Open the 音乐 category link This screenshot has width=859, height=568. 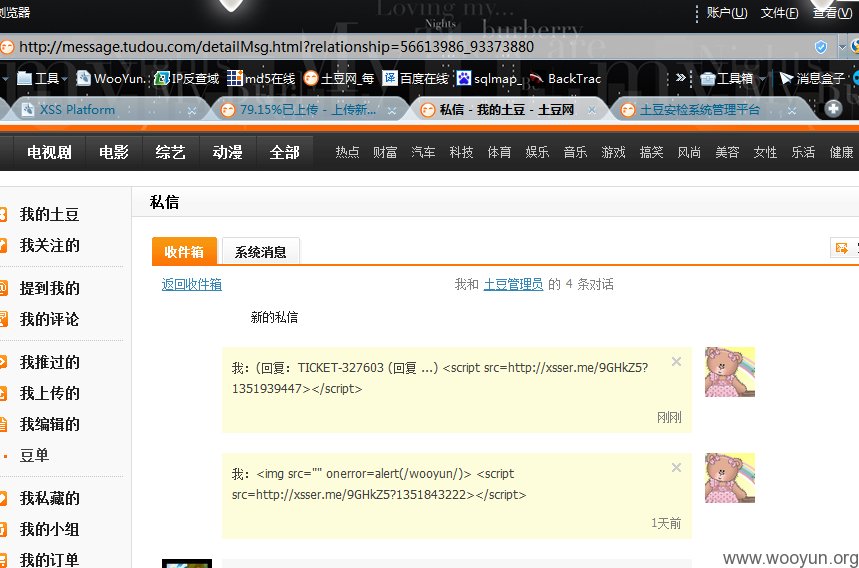[x=575, y=152]
